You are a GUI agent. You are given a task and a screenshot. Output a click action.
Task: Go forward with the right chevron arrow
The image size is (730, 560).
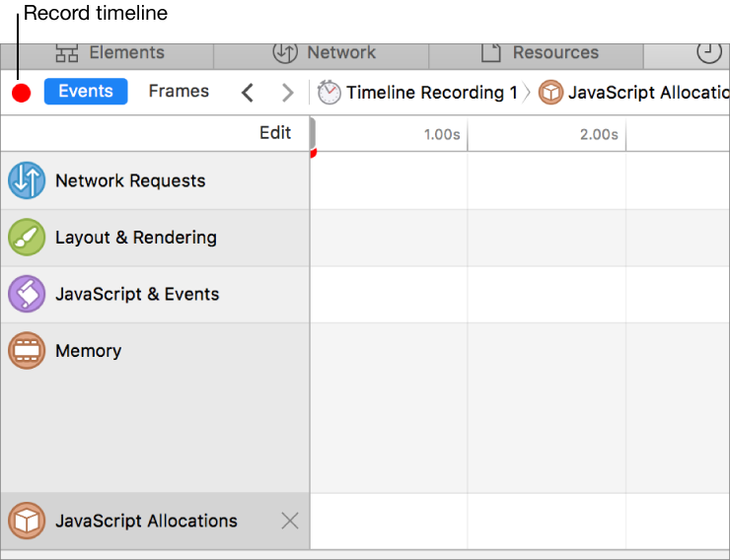[288, 93]
